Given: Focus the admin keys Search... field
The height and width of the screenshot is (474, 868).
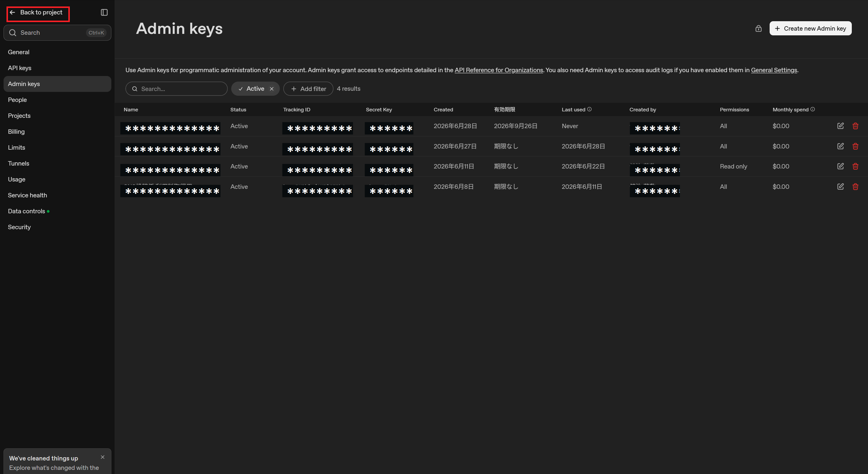Looking at the screenshot, I should pos(176,89).
